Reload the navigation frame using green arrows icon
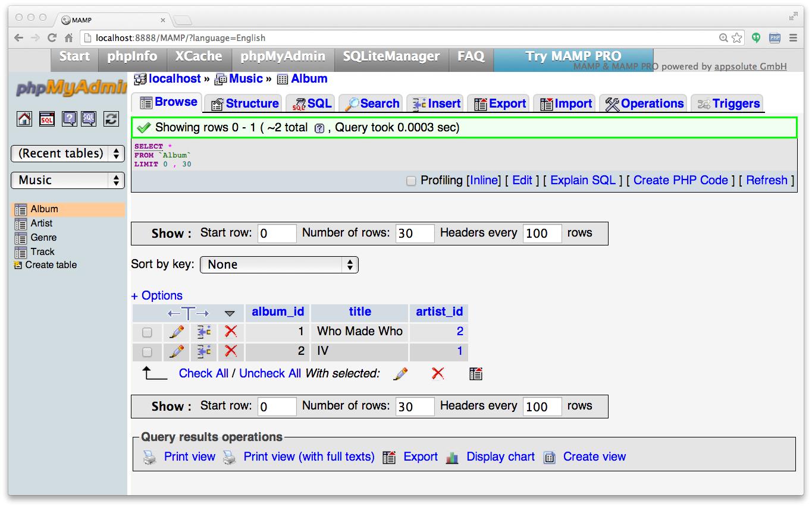The image size is (812, 507). [111, 119]
